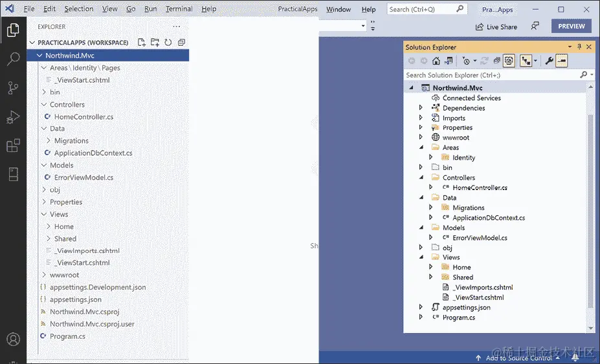
Task: Toggle file nesting button in Solution Explorer toolbar
Action: (526, 61)
